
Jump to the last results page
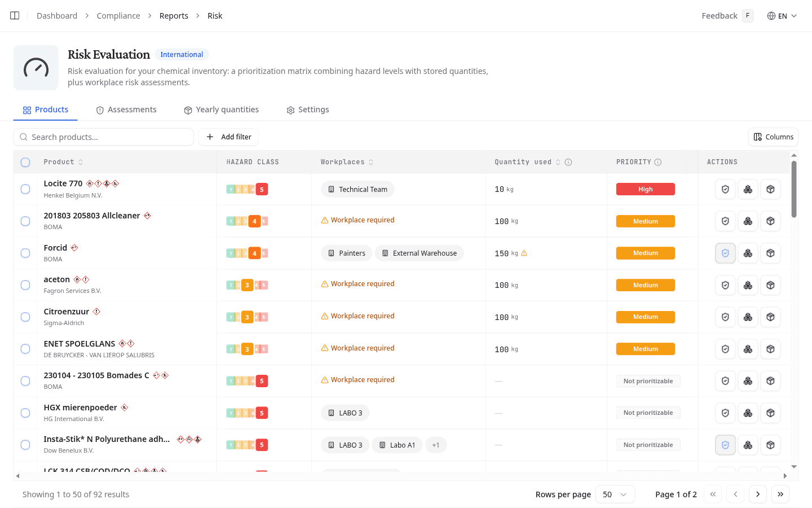coord(780,494)
